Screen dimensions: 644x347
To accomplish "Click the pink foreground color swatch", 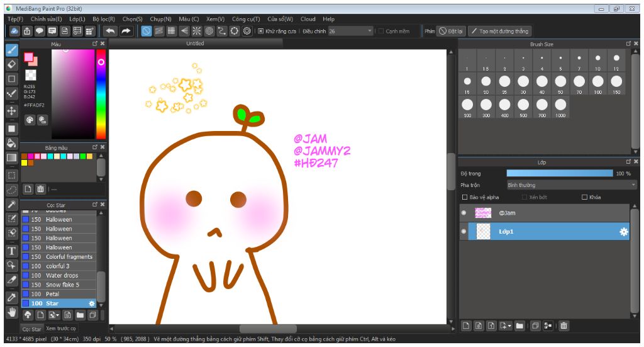I will 28,57.
